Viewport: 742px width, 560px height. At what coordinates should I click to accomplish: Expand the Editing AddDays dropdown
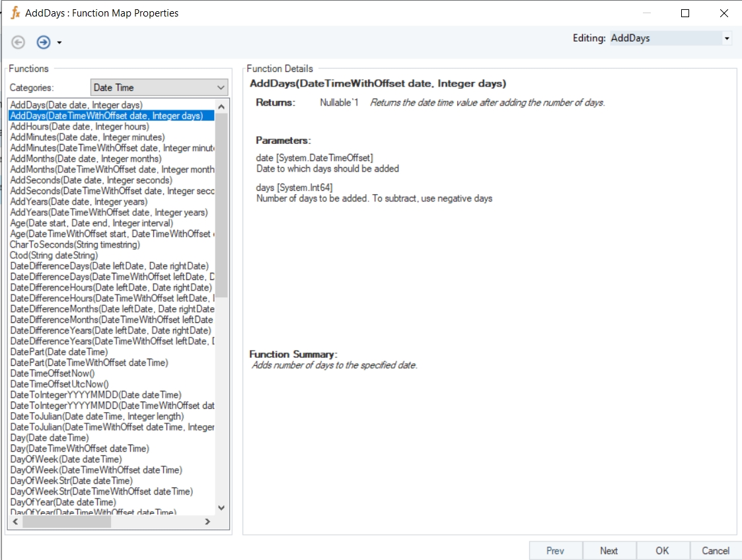click(x=727, y=38)
